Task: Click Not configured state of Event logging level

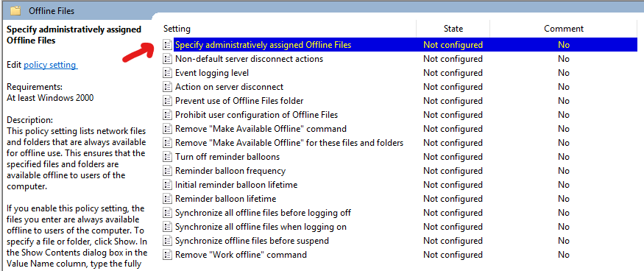Action: (x=453, y=73)
